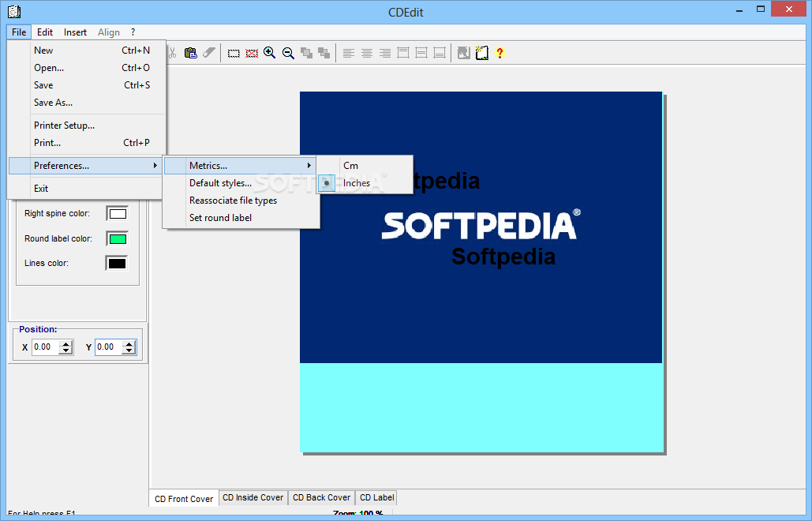Click the yellow Help question mark icon
812x521 pixels.
pos(500,53)
